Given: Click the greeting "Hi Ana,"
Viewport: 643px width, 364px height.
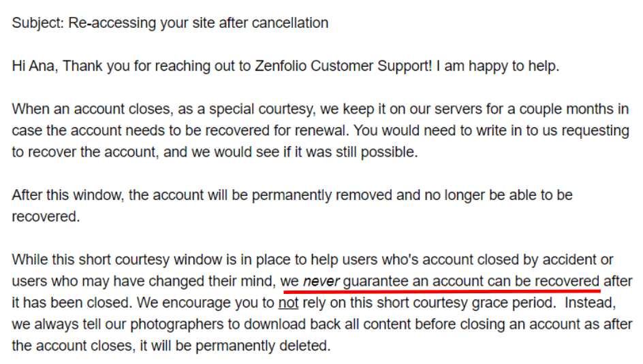Looking at the screenshot, I should (x=35, y=66).
